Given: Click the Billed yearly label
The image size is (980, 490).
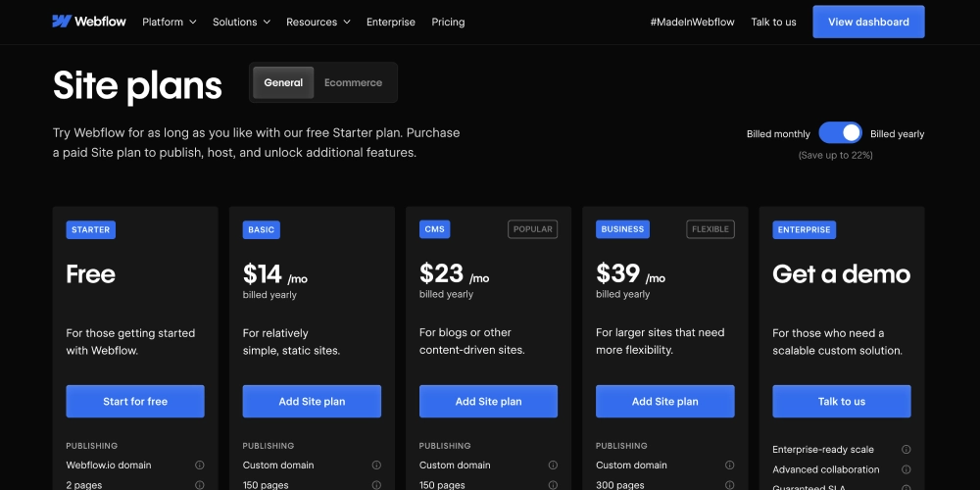Looking at the screenshot, I should [898, 133].
